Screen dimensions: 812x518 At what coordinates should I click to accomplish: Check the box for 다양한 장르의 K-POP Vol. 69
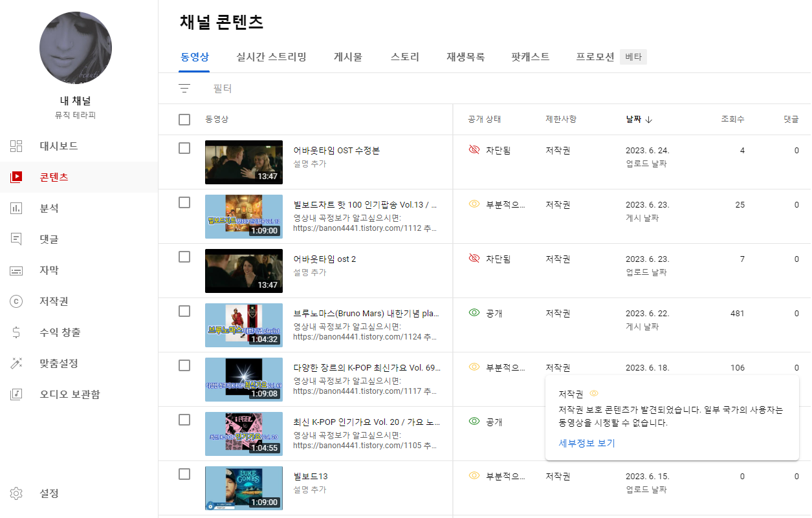[x=184, y=365]
